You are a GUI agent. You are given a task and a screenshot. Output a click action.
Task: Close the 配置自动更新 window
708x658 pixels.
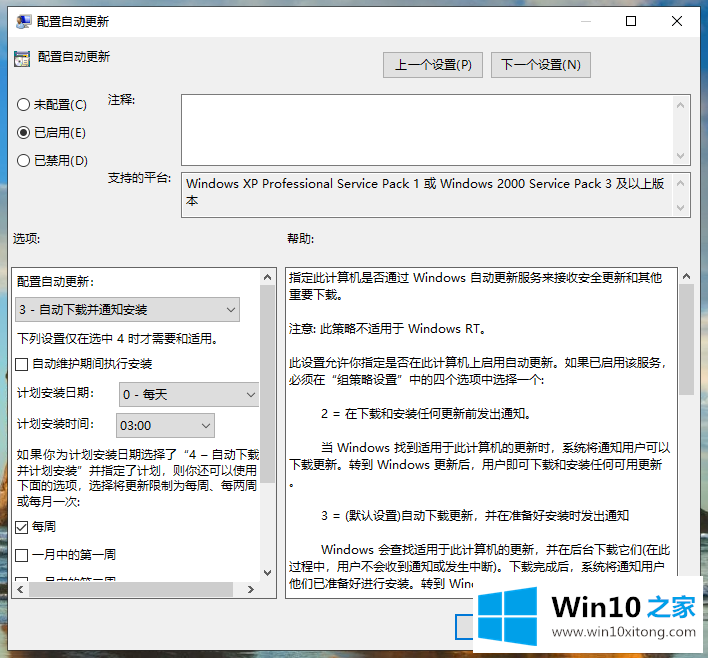(x=676, y=21)
